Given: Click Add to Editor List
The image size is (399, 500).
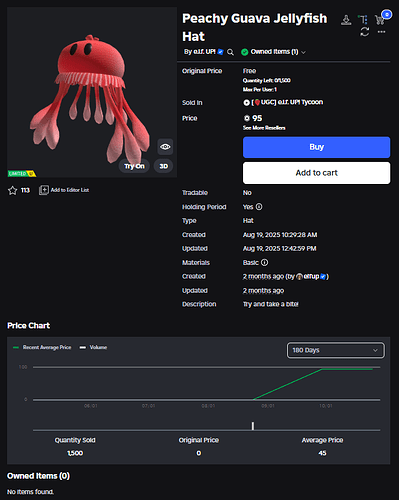Looking at the screenshot, I should pyautogui.click(x=64, y=190).
